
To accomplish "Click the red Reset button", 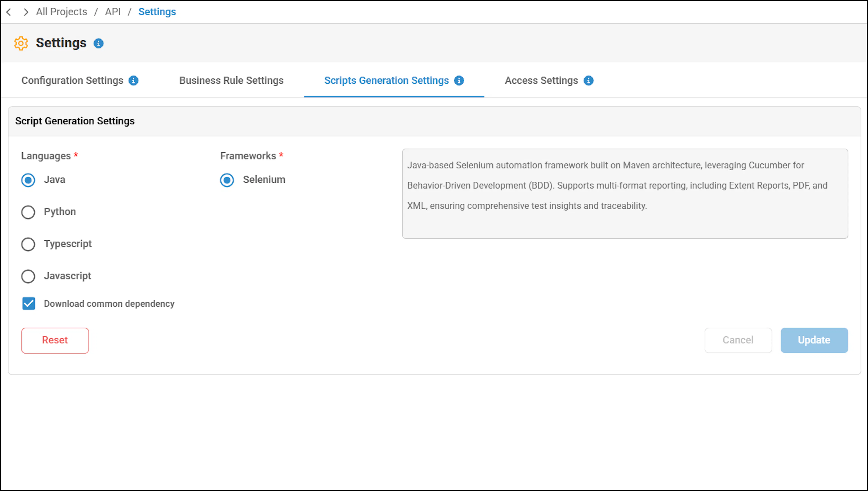I will point(55,340).
